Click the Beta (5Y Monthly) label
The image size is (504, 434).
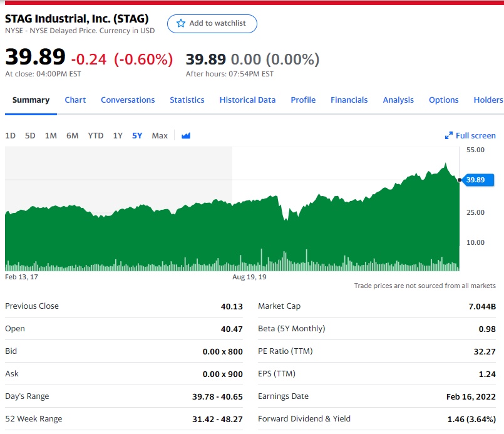[292, 329]
